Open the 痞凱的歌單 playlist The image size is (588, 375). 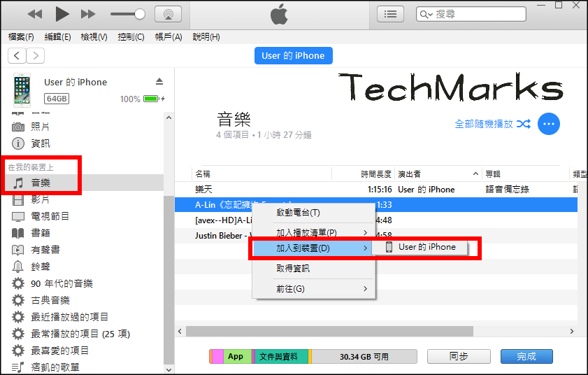pos(55,367)
